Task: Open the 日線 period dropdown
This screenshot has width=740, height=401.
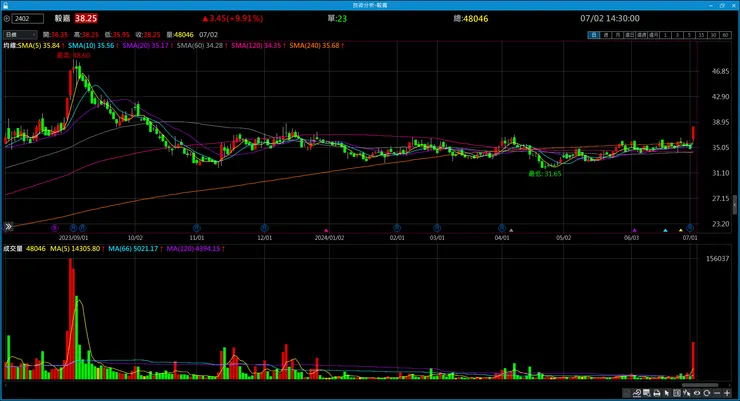Action: [20, 35]
